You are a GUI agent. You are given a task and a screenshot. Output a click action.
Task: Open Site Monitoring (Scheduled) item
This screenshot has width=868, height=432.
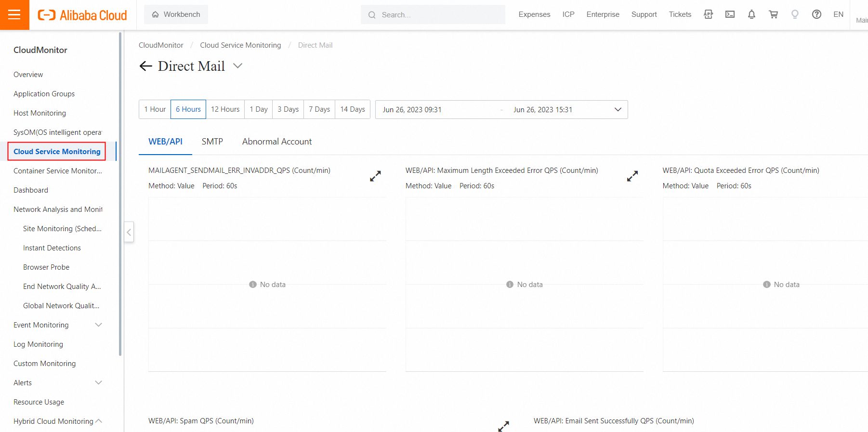pos(62,229)
